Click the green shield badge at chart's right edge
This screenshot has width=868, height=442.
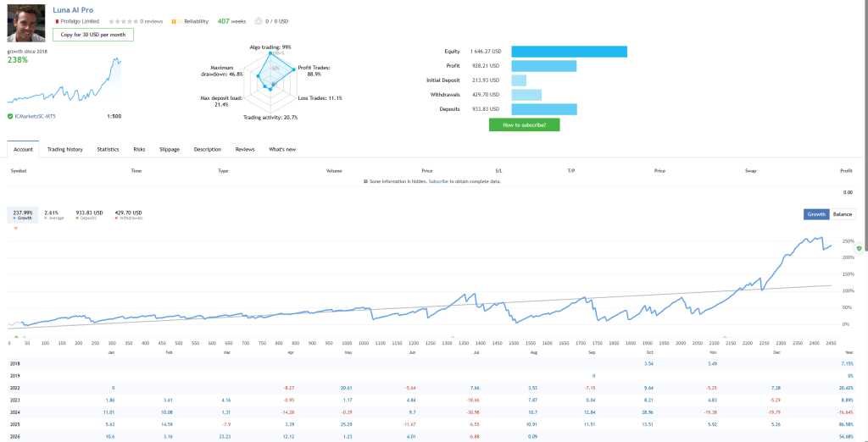tap(859, 249)
